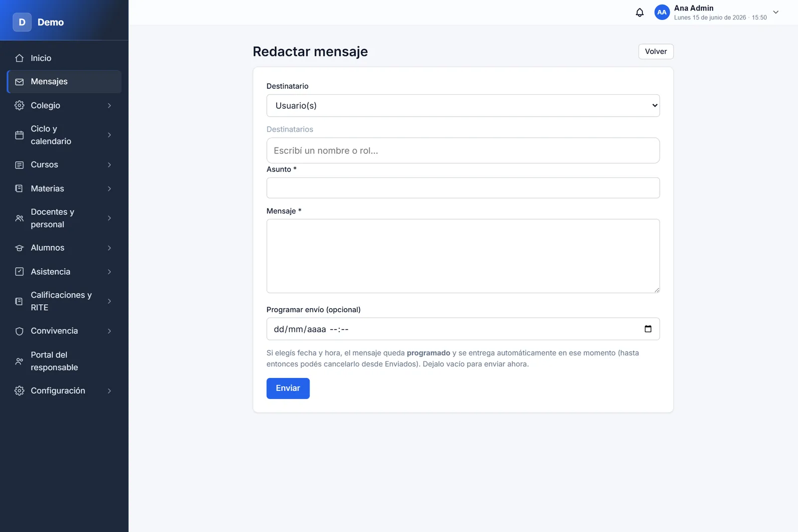Viewport: 798px width, 532px height.
Task: Expand the Cursos submenu chevron
Action: point(109,165)
